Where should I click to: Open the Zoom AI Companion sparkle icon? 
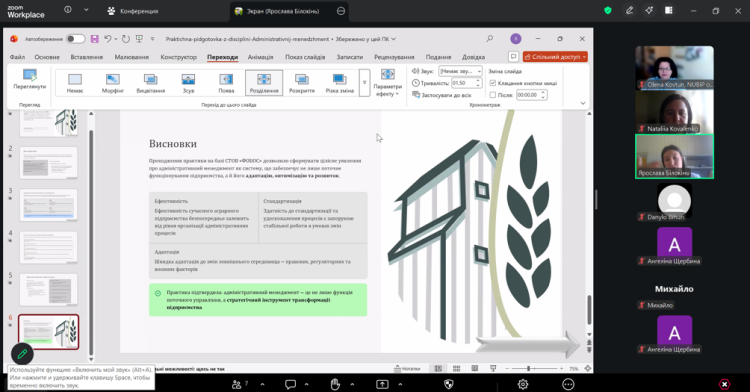pos(649,11)
